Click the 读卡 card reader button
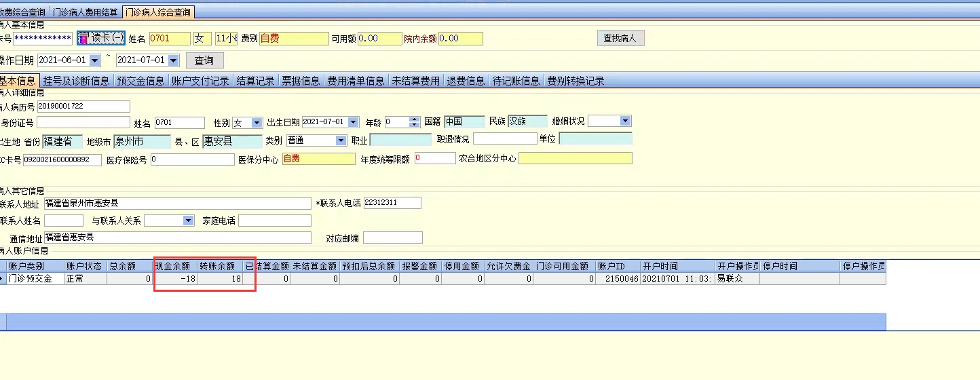Screen dimensions: 980x380 coord(100,38)
